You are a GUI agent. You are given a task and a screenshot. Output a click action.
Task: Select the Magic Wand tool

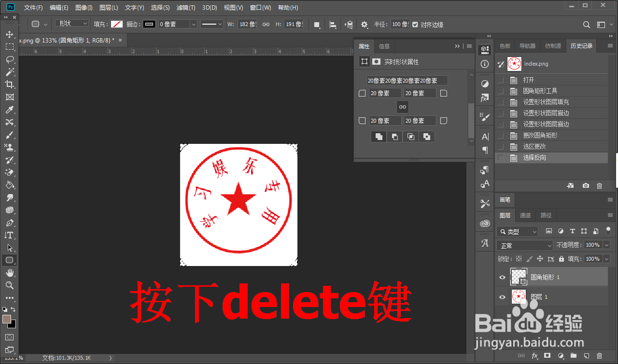click(x=9, y=72)
